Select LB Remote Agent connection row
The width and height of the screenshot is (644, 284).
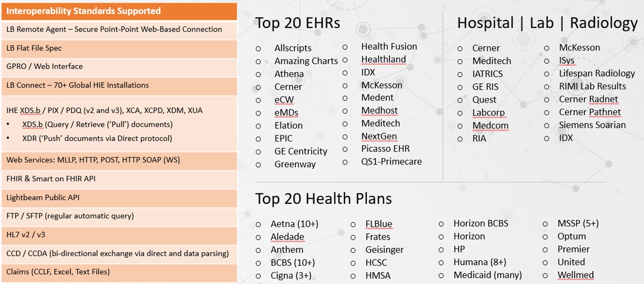[x=119, y=29]
